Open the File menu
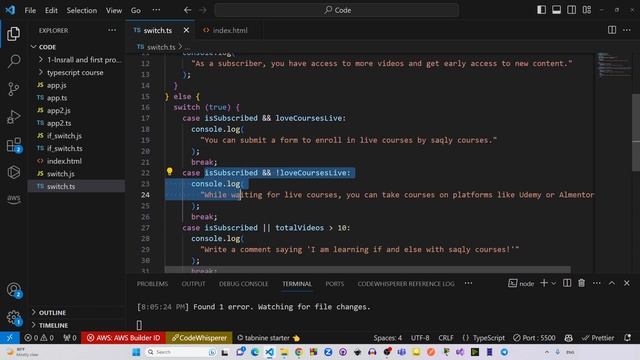The height and width of the screenshot is (360, 640). click(30, 10)
